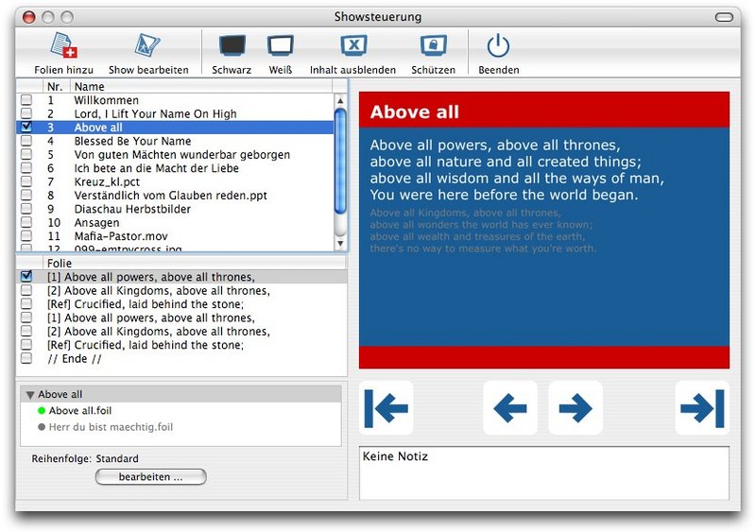Check the box for // Ende // slide
This screenshot has width=756, height=532.
(x=26, y=358)
